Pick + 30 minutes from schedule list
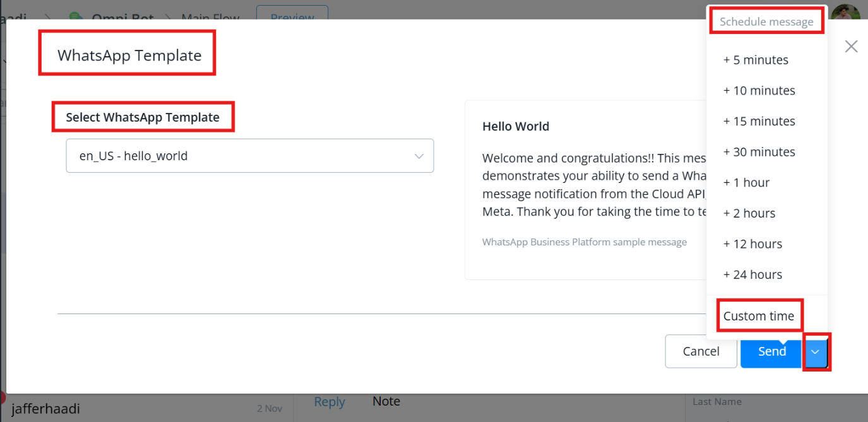The image size is (868, 422). click(x=759, y=152)
